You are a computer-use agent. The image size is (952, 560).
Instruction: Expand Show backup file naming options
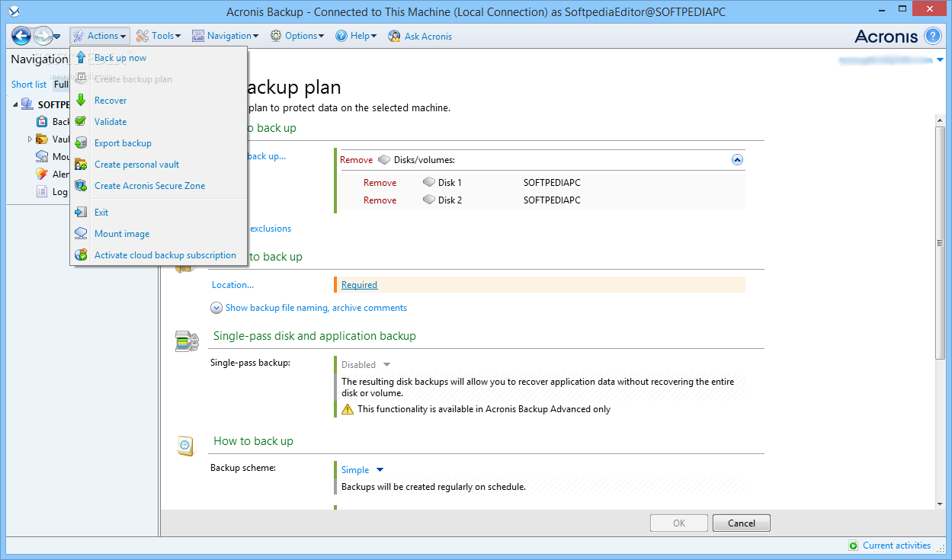pyautogui.click(x=216, y=308)
